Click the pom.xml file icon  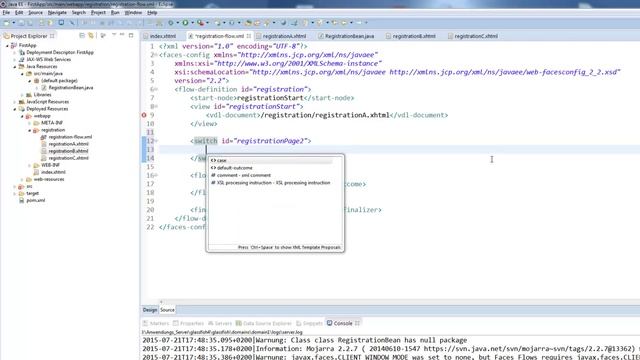21,200
